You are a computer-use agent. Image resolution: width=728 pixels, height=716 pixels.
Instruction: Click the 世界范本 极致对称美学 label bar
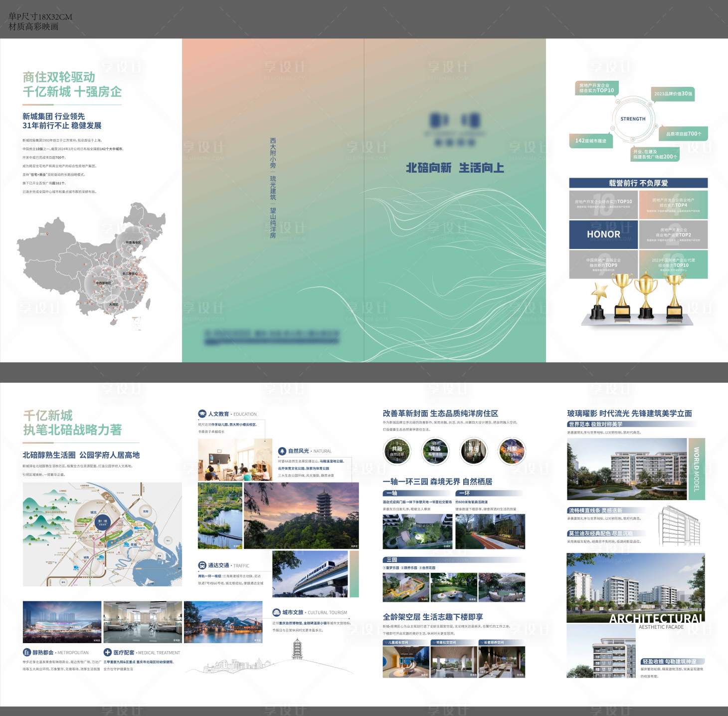pyautogui.click(x=632, y=424)
